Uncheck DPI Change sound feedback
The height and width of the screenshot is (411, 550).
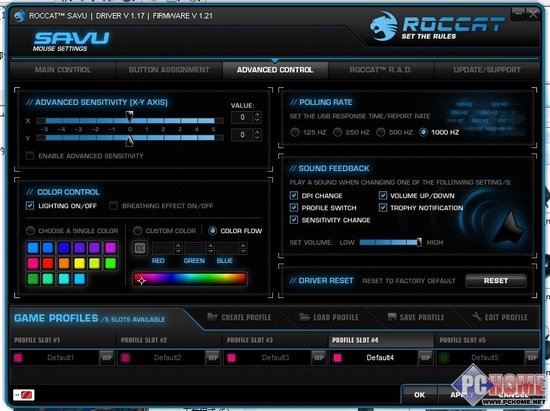(294, 195)
